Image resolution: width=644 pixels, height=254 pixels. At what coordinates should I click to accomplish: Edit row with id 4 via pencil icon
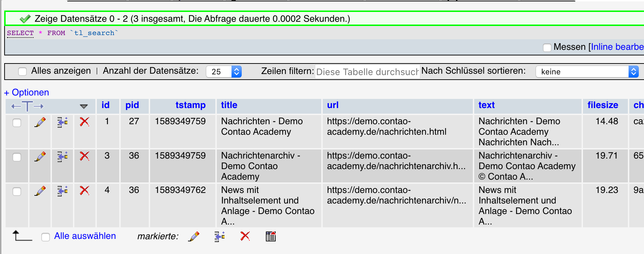click(x=40, y=191)
